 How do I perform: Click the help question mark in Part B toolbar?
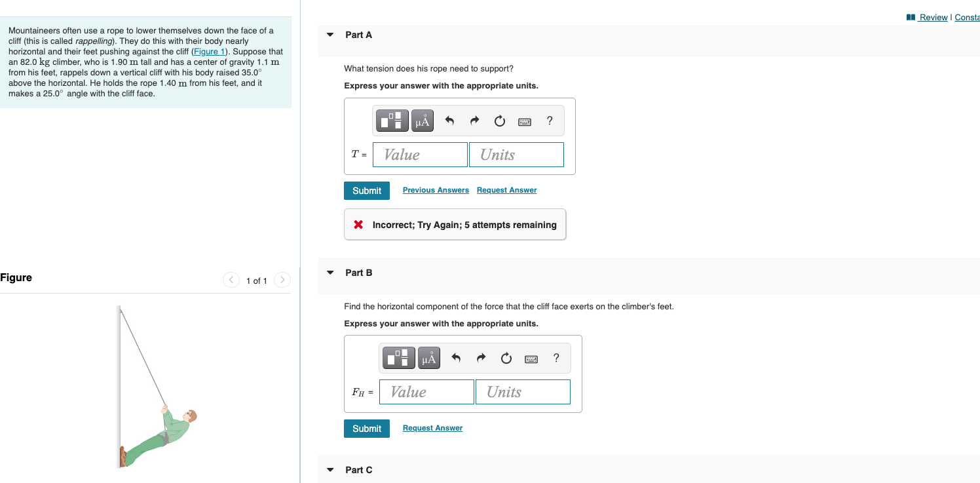tap(556, 358)
